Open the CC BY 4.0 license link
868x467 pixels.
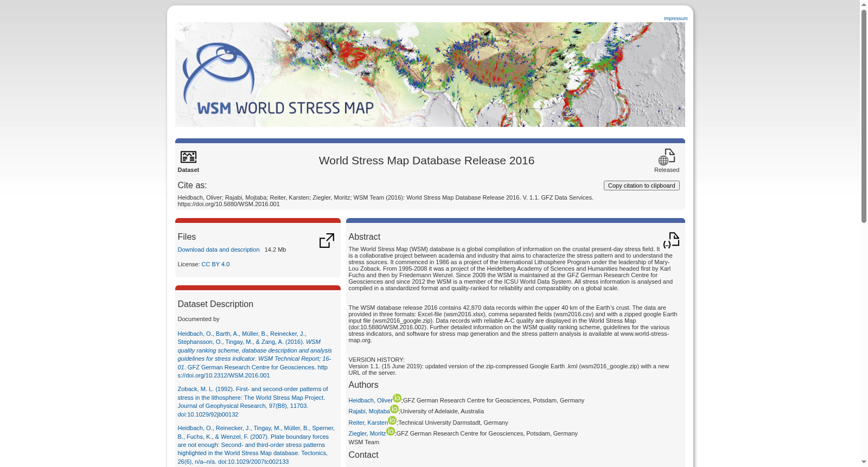215,264
